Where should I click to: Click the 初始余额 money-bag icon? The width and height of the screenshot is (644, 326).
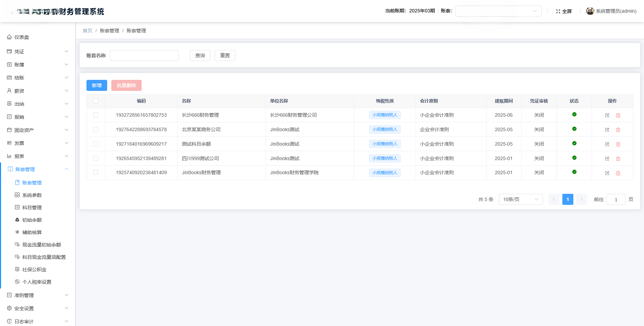click(17, 220)
